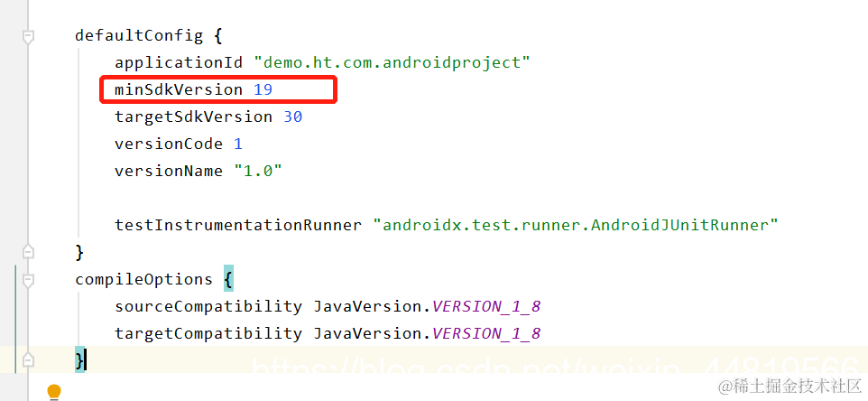Click the closing brace of defaultConfig block
The image size is (868, 401).
click(79, 253)
